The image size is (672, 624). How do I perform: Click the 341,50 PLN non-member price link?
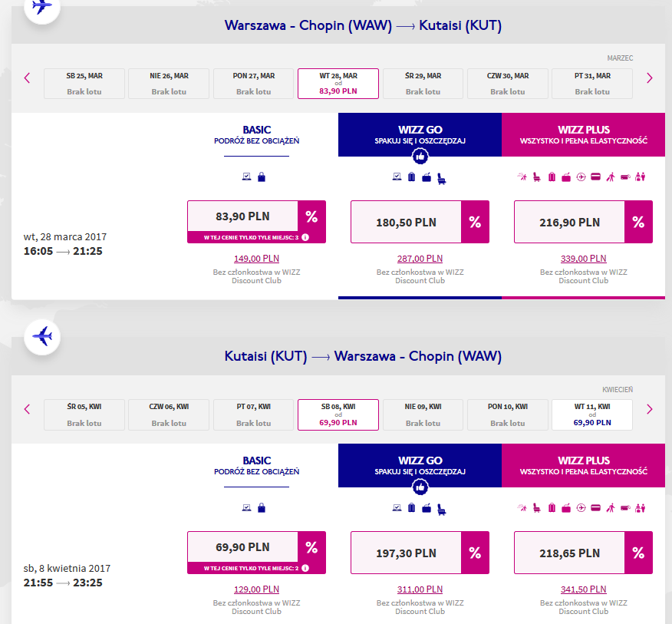(x=583, y=589)
